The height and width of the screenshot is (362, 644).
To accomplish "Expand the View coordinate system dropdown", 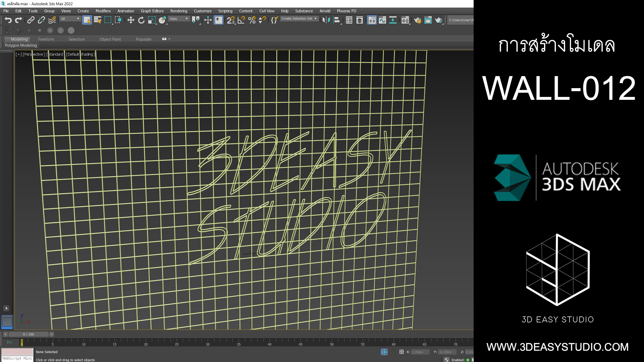I will (x=179, y=19).
